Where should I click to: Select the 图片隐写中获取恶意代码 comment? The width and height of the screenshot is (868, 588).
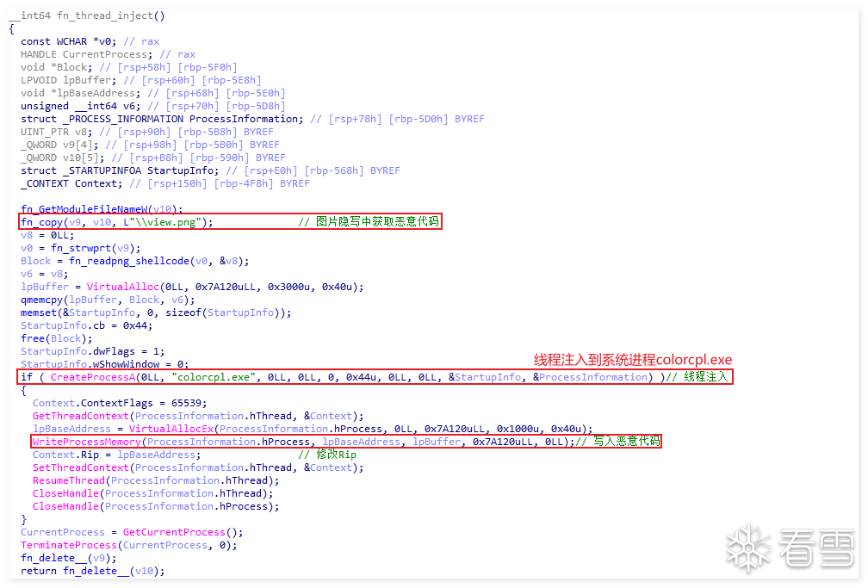[x=369, y=221]
